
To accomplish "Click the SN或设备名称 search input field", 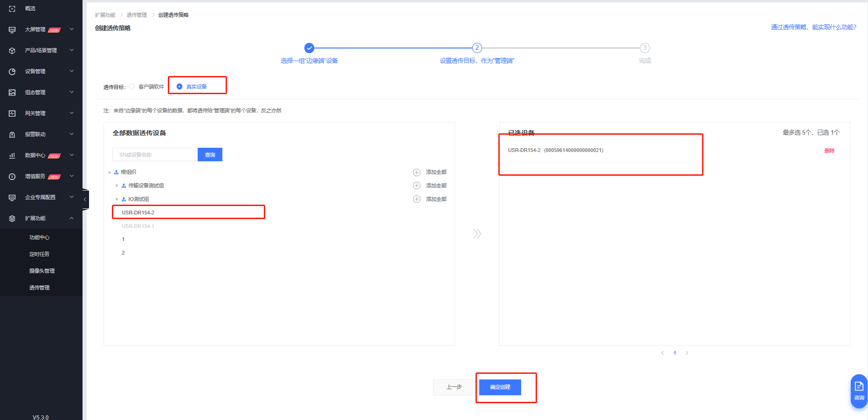I will click(x=154, y=155).
